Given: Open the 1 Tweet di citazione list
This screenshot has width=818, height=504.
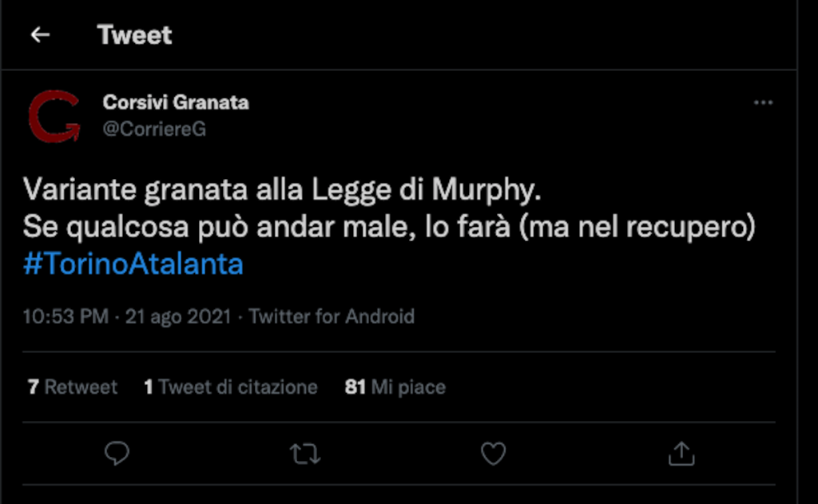Looking at the screenshot, I should click(x=231, y=387).
